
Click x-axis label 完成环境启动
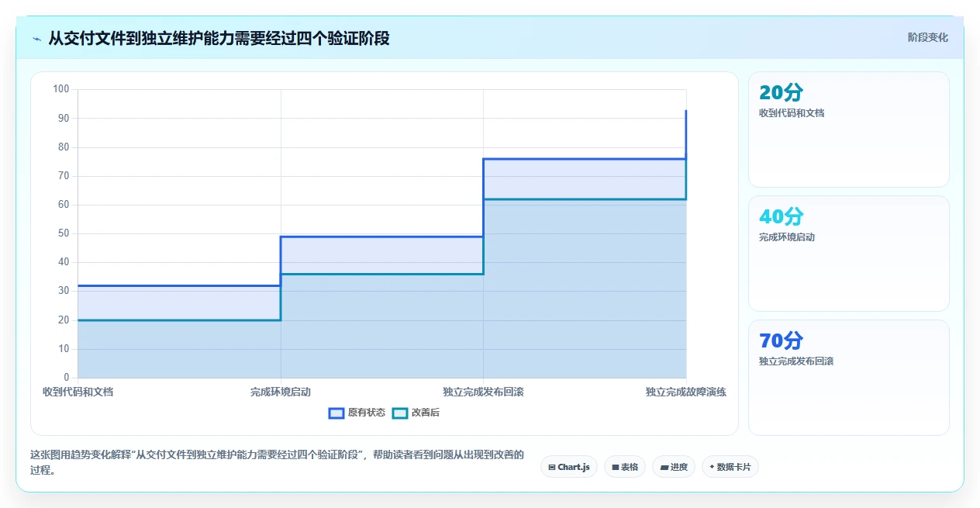(x=281, y=392)
